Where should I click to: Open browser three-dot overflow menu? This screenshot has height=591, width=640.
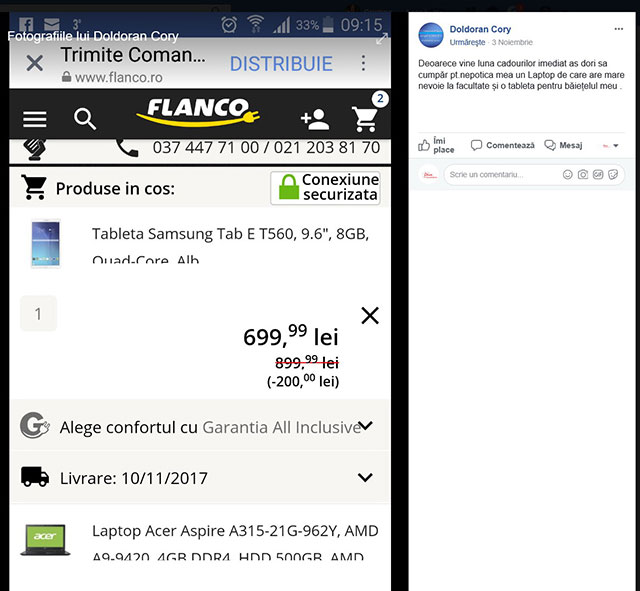[x=363, y=63]
